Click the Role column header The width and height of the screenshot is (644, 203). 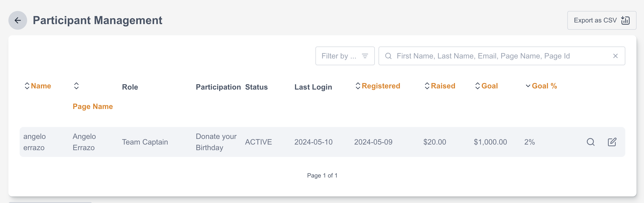130,87
